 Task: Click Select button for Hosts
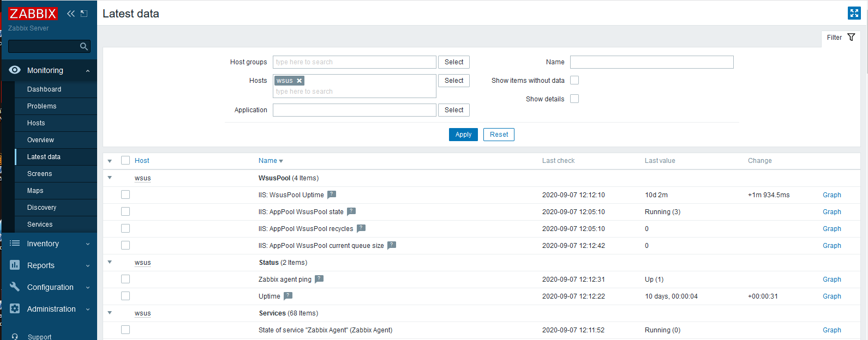[x=454, y=81]
